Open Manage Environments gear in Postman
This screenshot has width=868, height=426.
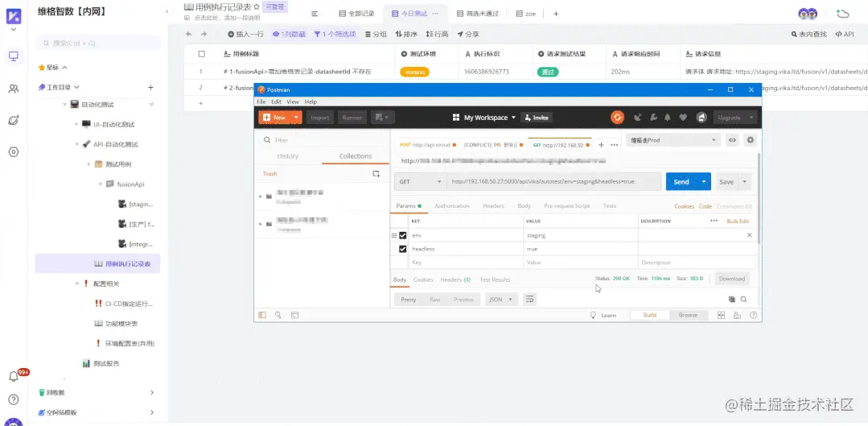(750, 140)
